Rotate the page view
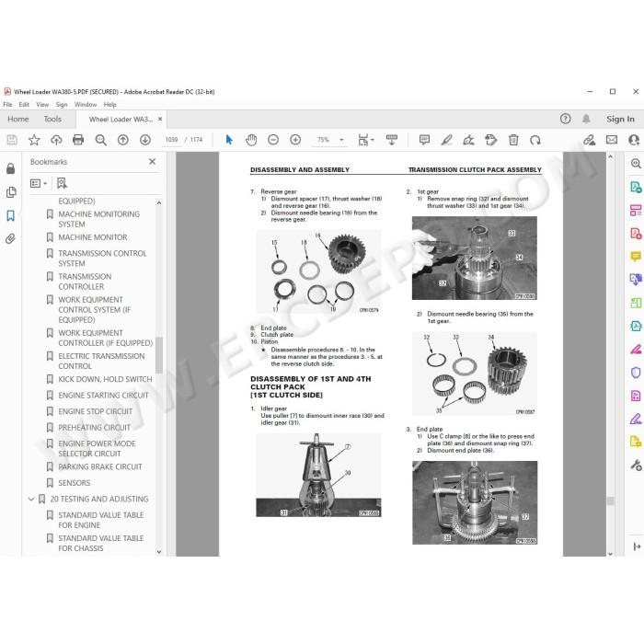 click(x=535, y=140)
